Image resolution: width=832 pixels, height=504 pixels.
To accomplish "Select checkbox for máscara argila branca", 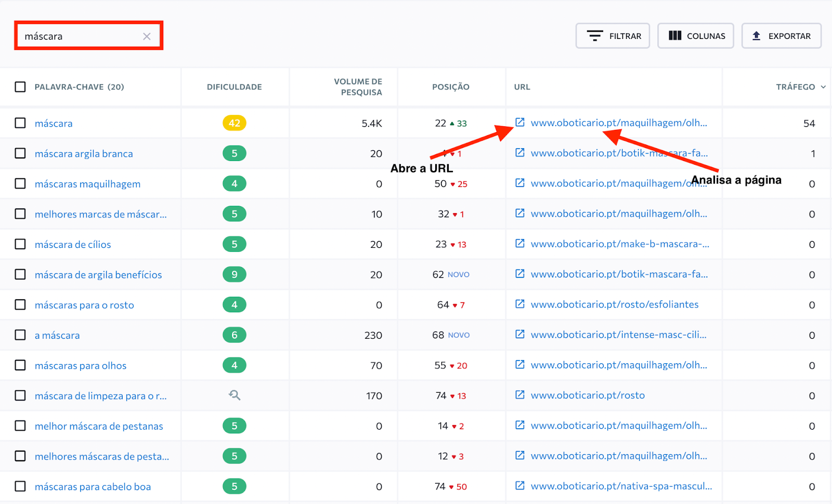I will coord(20,153).
